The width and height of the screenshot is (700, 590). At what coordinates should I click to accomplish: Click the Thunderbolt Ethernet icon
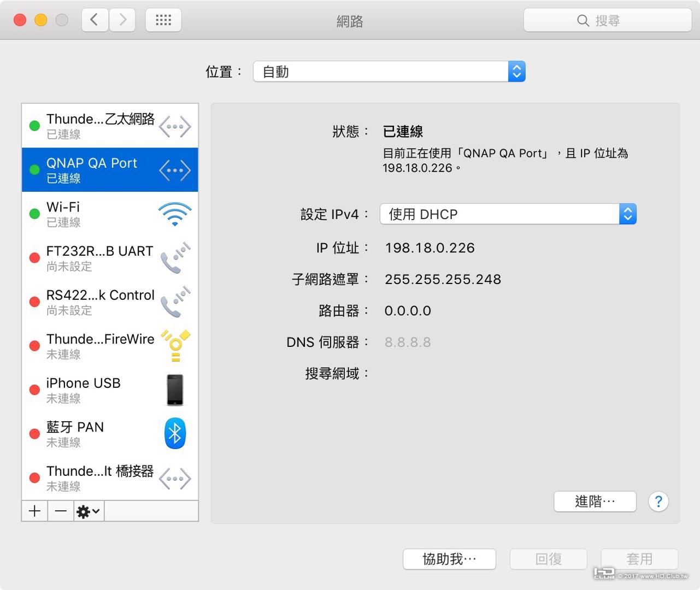click(x=175, y=127)
